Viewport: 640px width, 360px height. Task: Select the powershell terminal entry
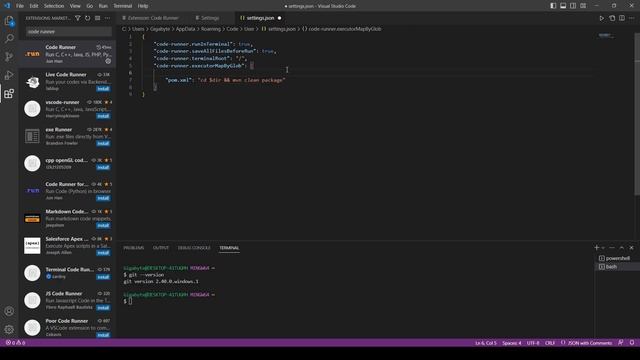pos(617,258)
